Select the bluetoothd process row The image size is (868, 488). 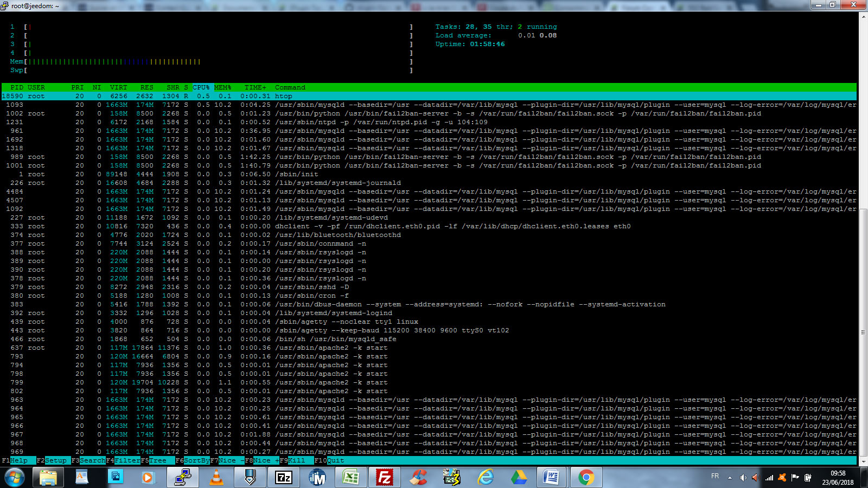tap(429, 235)
